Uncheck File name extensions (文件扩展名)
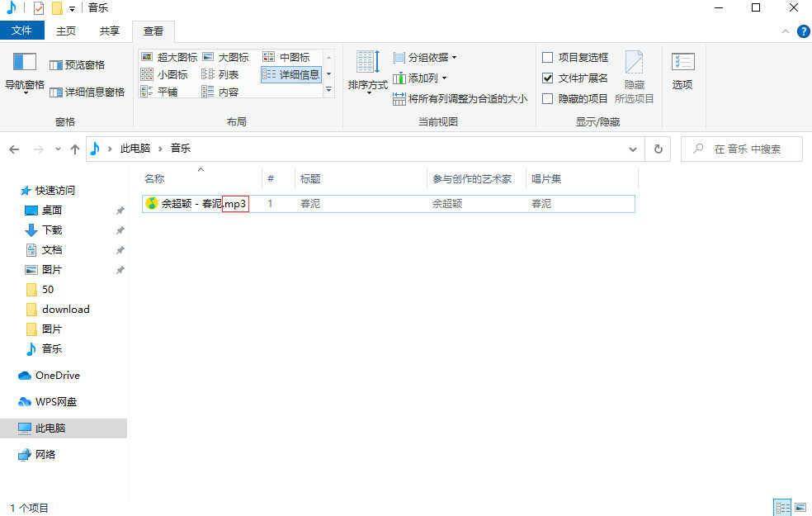The height and width of the screenshot is (516, 812). click(x=548, y=78)
